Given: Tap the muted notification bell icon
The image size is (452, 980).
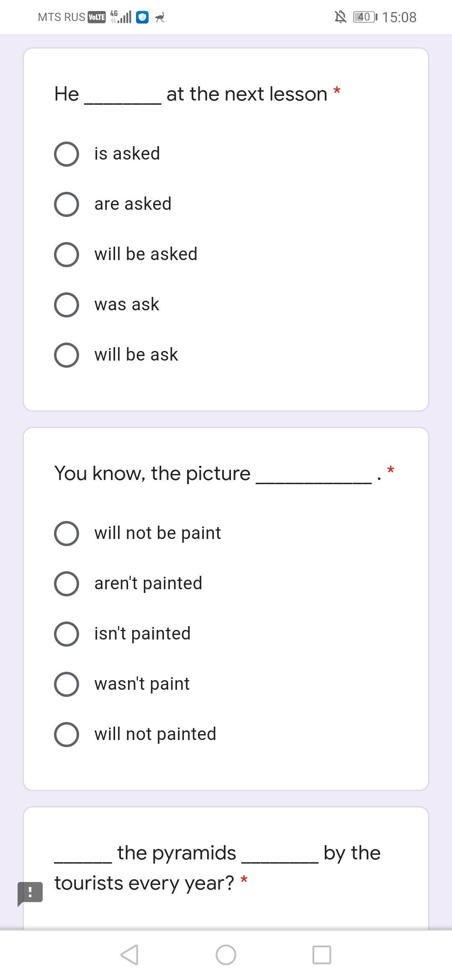Looking at the screenshot, I should (x=341, y=17).
